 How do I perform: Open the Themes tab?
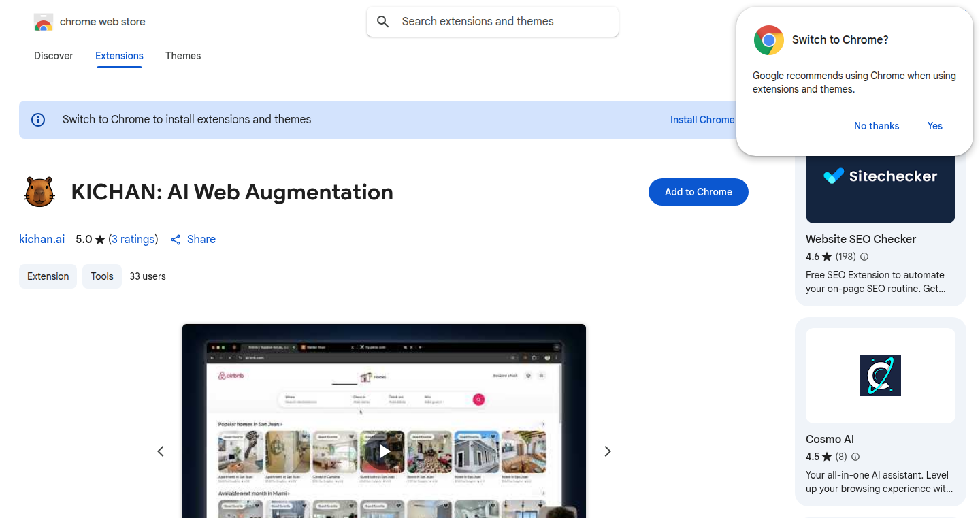click(x=183, y=56)
